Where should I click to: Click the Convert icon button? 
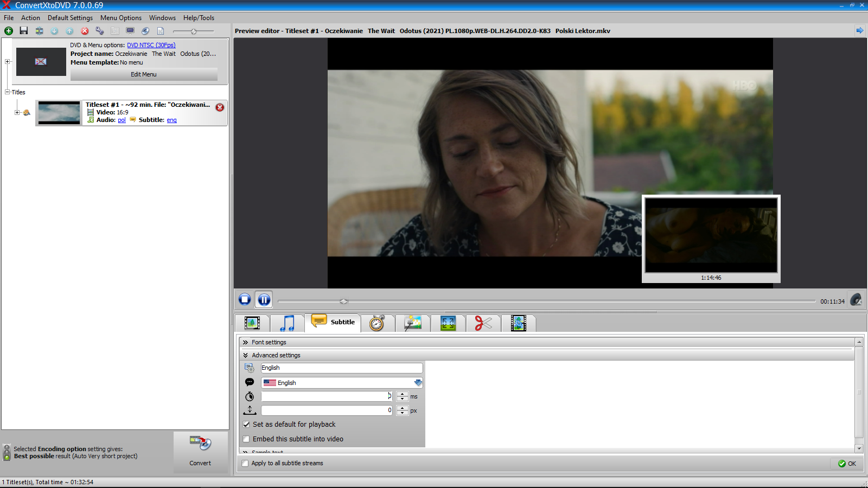coord(200,452)
